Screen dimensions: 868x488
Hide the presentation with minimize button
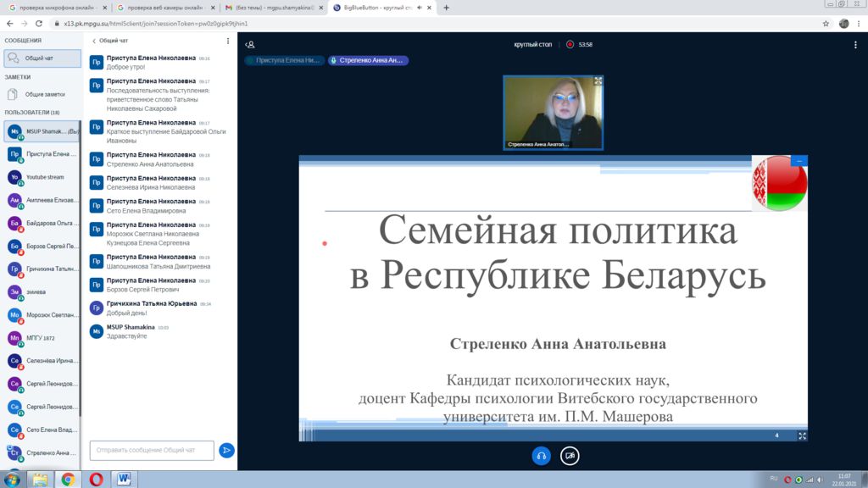799,160
